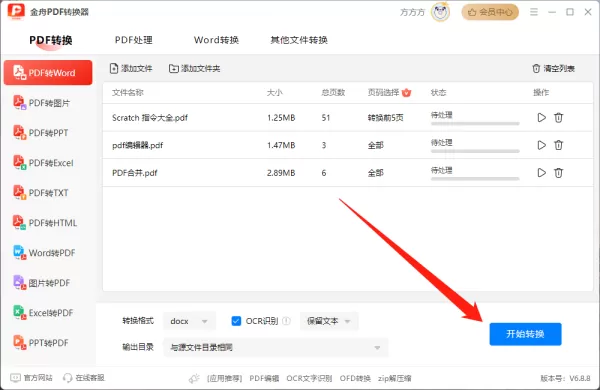Click the 2.89MB size cell
This screenshot has height=390, width=600.
[281, 173]
